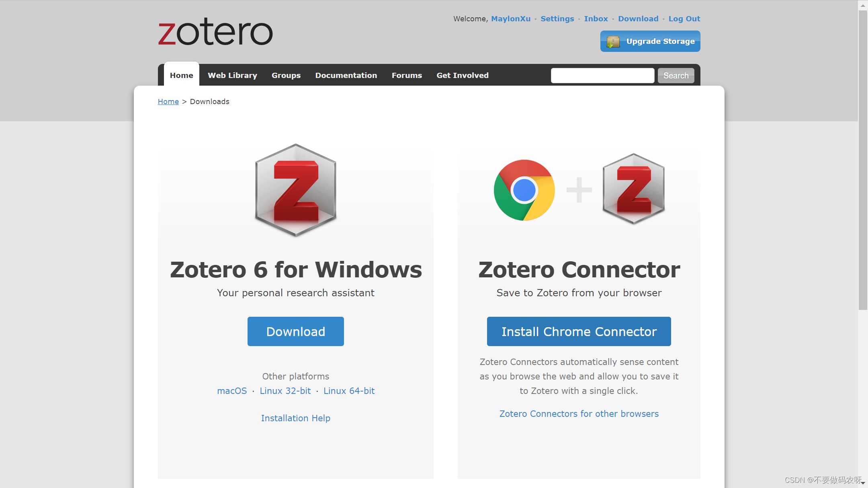Click the Groups navigation icon

[x=286, y=75]
